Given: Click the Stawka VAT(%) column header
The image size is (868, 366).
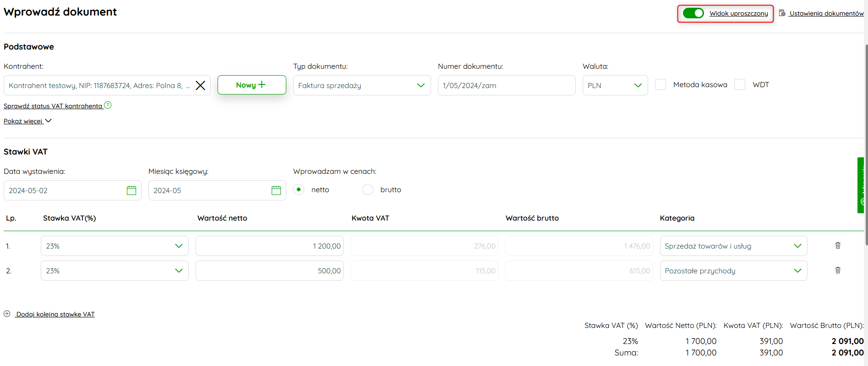Looking at the screenshot, I should pyautogui.click(x=70, y=218).
